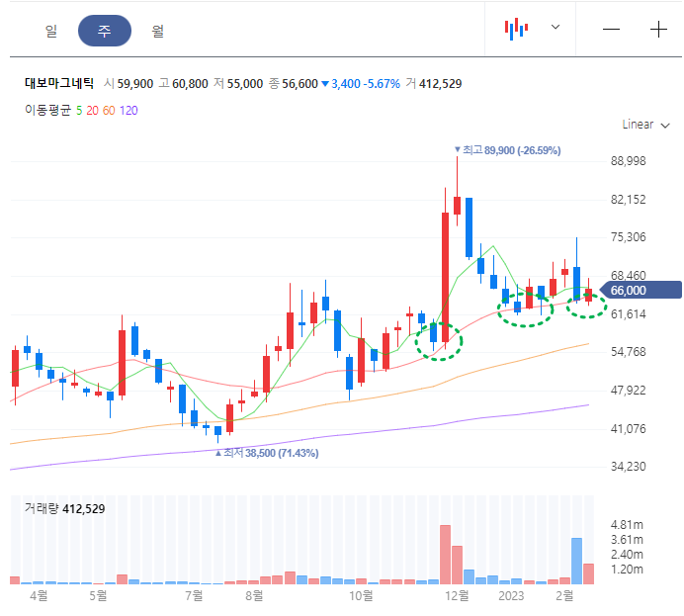Click the 고 60,800 high price value
The image size is (684, 616).
[183, 83]
